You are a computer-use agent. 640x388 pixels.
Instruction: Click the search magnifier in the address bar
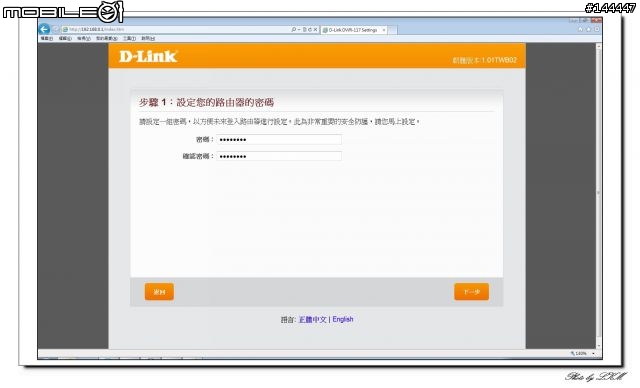pos(293,29)
